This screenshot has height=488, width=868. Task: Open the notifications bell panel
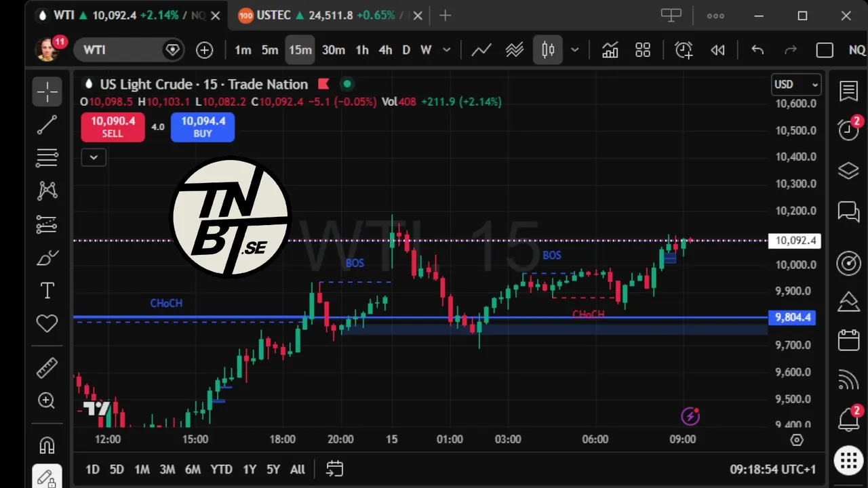point(848,419)
